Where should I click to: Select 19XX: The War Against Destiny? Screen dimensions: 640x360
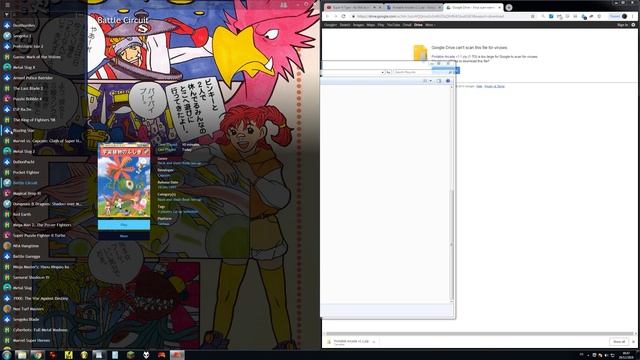coord(40,298)
